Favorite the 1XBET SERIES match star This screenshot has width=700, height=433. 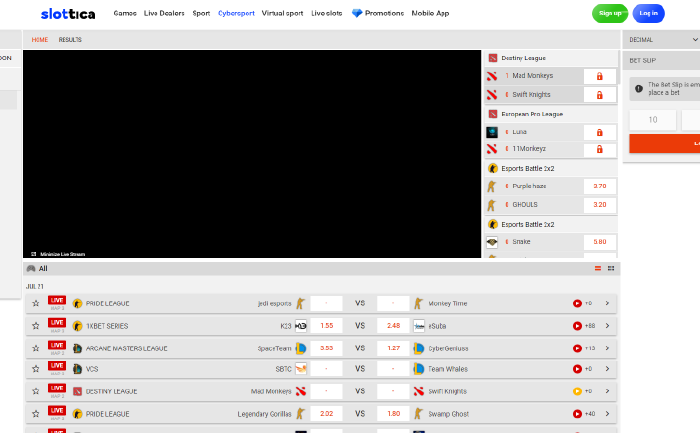(36, 326)
